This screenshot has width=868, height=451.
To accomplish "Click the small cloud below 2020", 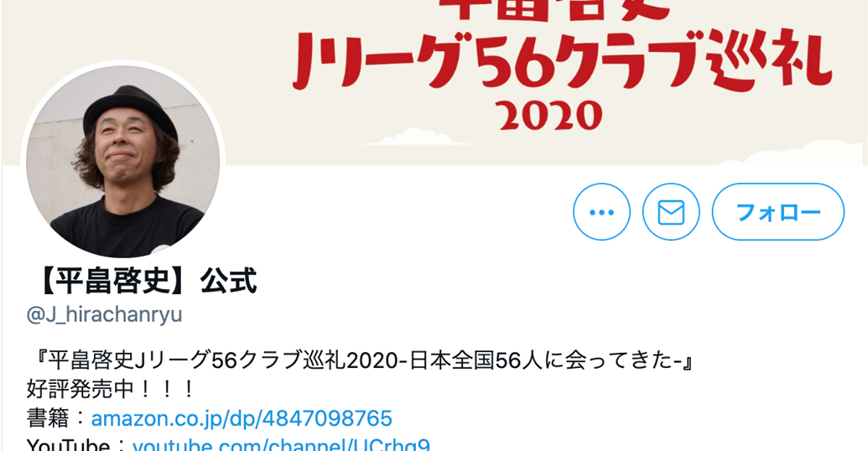I will click(416, 137).
